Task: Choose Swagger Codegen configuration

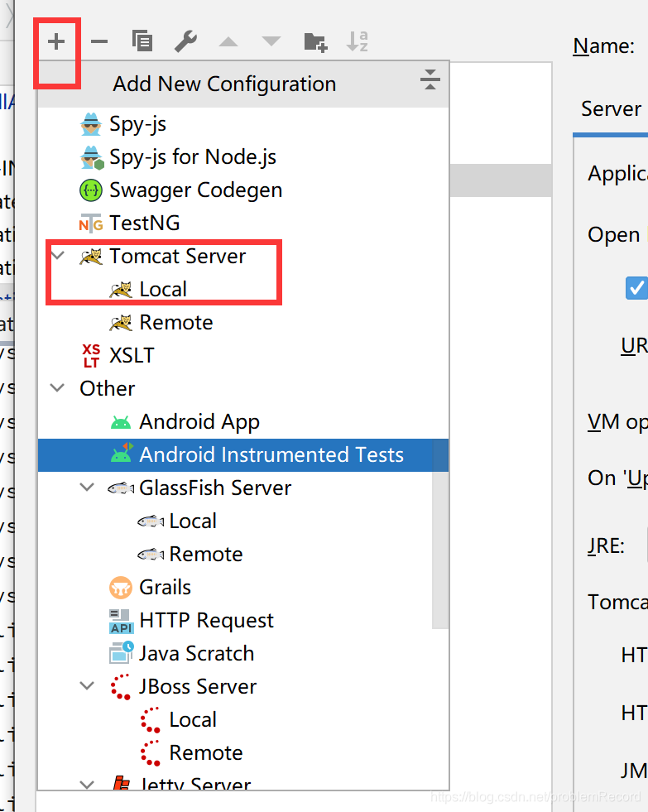Action: pos(243,190)
